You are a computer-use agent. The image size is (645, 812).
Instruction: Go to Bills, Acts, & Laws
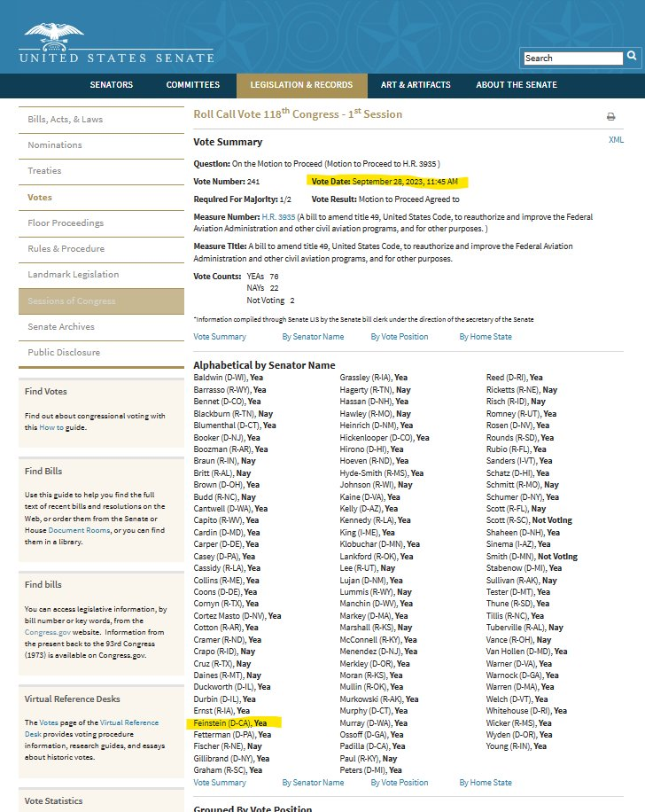coord(66,119)
